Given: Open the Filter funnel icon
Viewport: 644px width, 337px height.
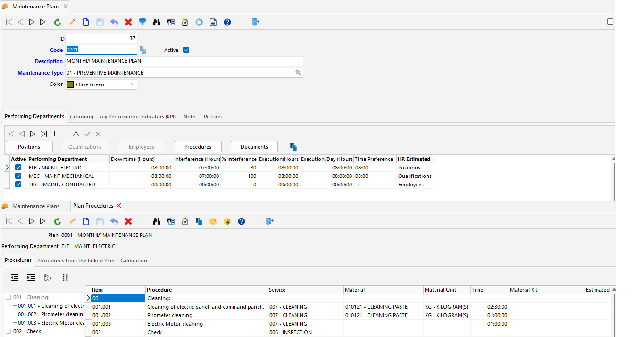Looking at the screenshot, I should [x=142, y=22].
